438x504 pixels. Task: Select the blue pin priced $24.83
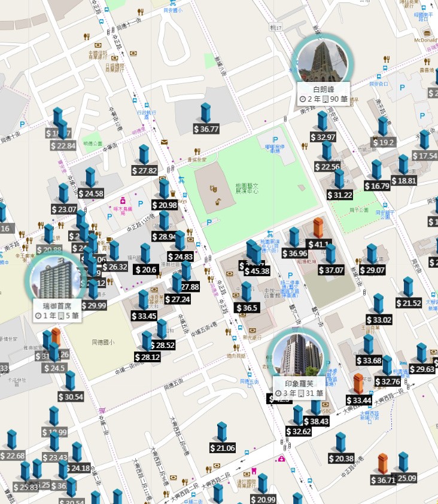pos(180,240)
